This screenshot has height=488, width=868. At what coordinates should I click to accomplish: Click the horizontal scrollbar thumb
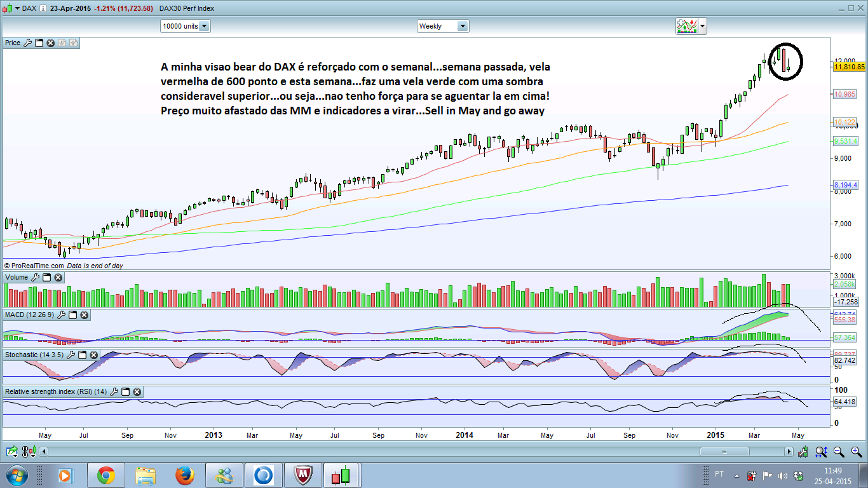click(724, 452)
